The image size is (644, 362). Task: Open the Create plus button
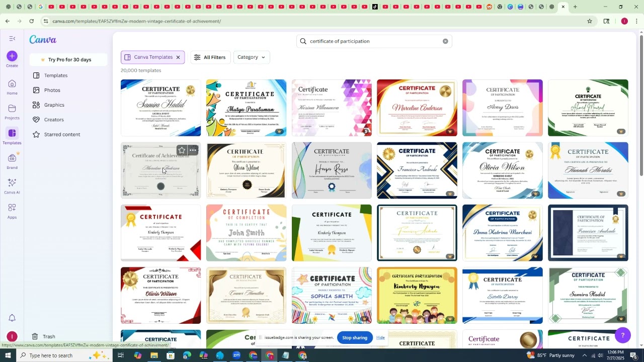12,56
